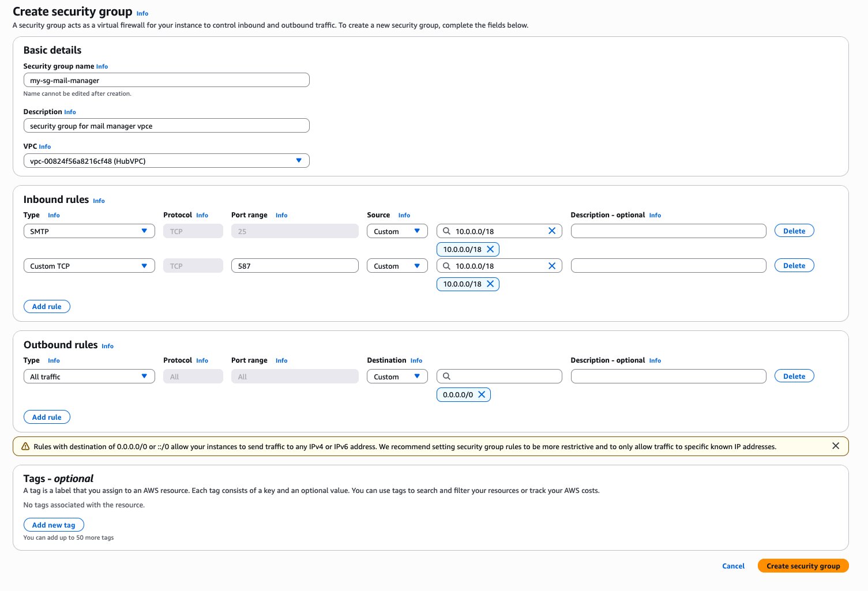Clear the port 587 rule source search field
The height and width of the screenshot is (591, 868).
point(551,266)
